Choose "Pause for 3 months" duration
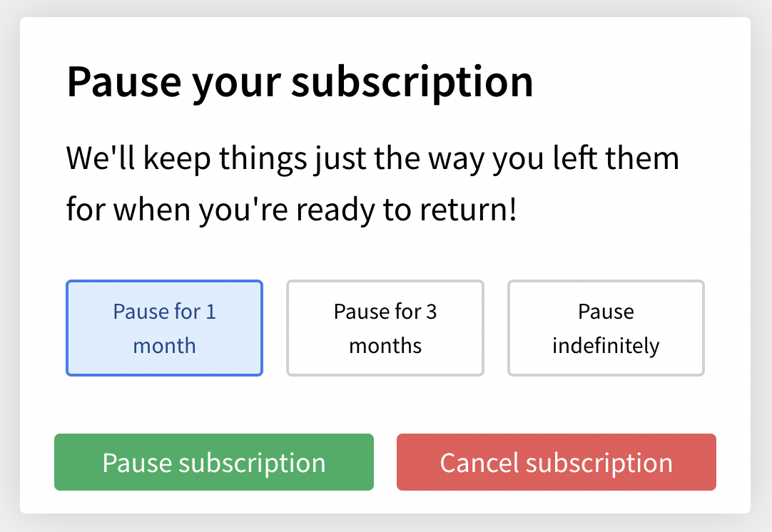Image resolution: width=772 pixels, height=532 pixels. click(x=385, y=328)
